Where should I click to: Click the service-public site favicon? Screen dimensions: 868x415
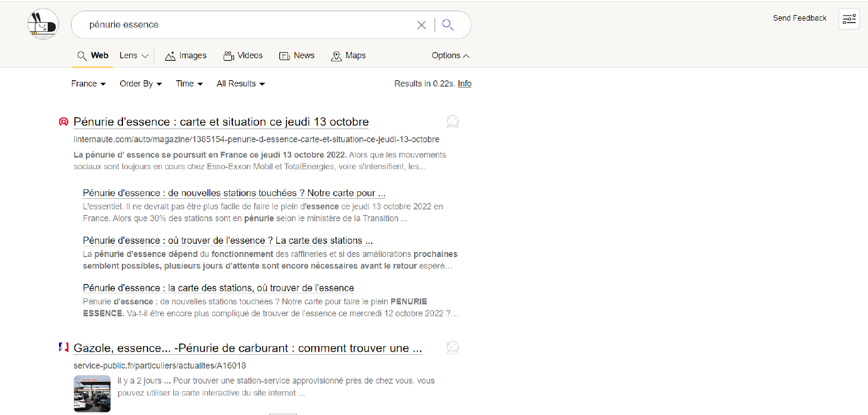click(x=63, y=348)
